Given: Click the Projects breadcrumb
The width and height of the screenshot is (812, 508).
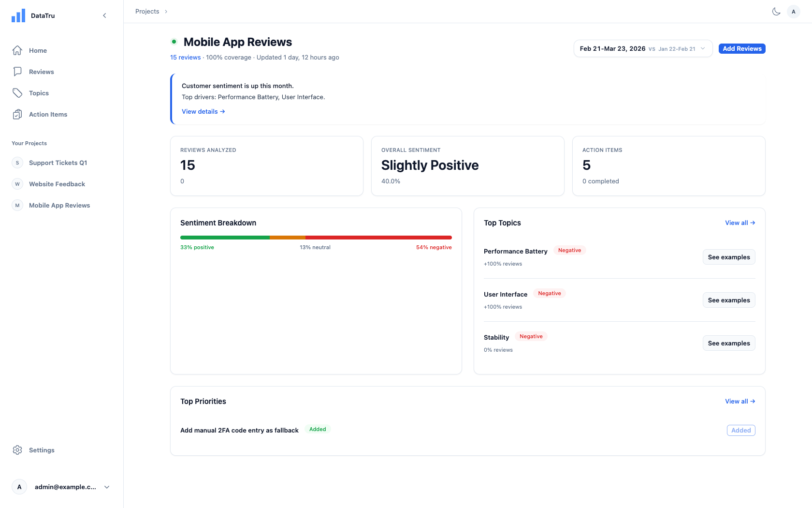Looking at the screenshot, I should pos(148,11).
